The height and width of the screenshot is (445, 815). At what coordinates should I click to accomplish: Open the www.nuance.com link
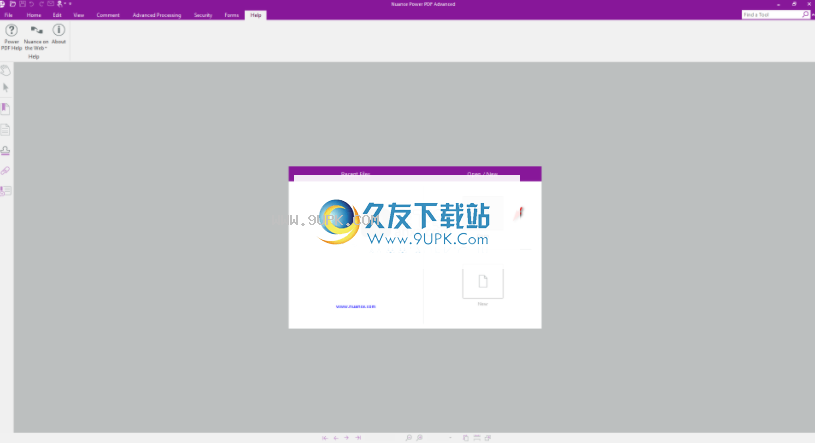pos(356,306)
